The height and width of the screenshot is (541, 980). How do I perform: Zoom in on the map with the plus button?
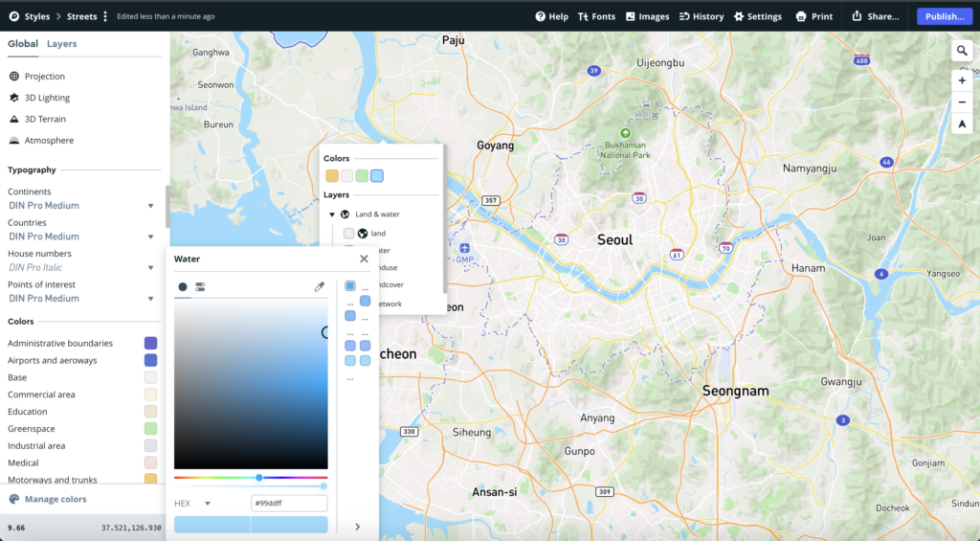point(962,80)
